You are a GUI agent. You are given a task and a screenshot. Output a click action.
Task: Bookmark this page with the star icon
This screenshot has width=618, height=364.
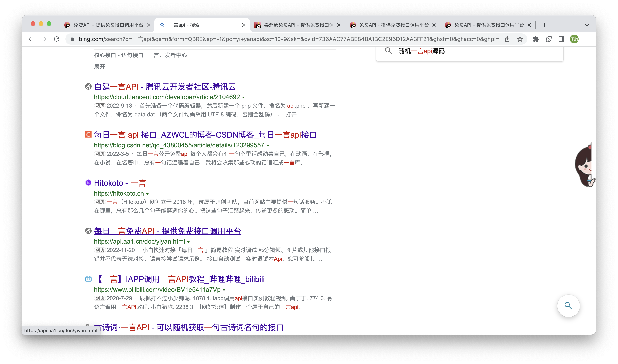tap(520, 39)
